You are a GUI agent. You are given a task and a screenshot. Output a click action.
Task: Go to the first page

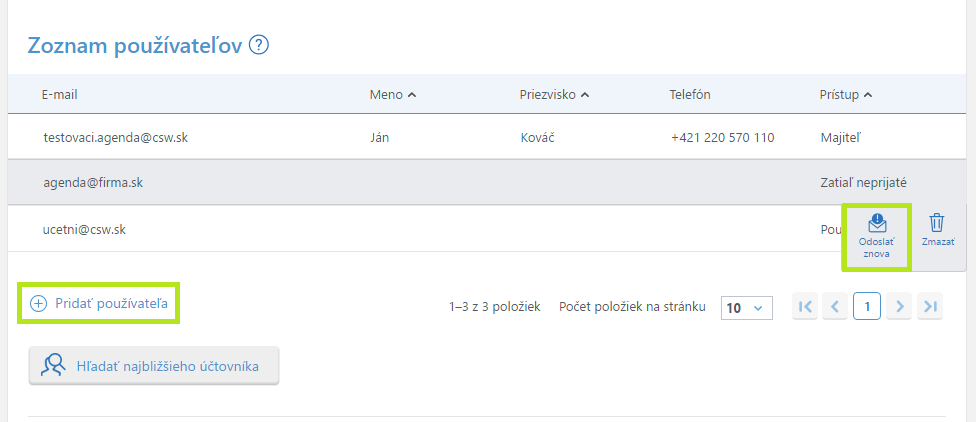click(x=805, y=307)
